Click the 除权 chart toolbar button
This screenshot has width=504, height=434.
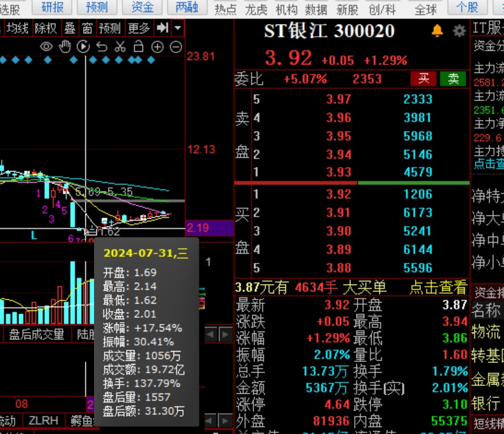click(x=45, y=28)
